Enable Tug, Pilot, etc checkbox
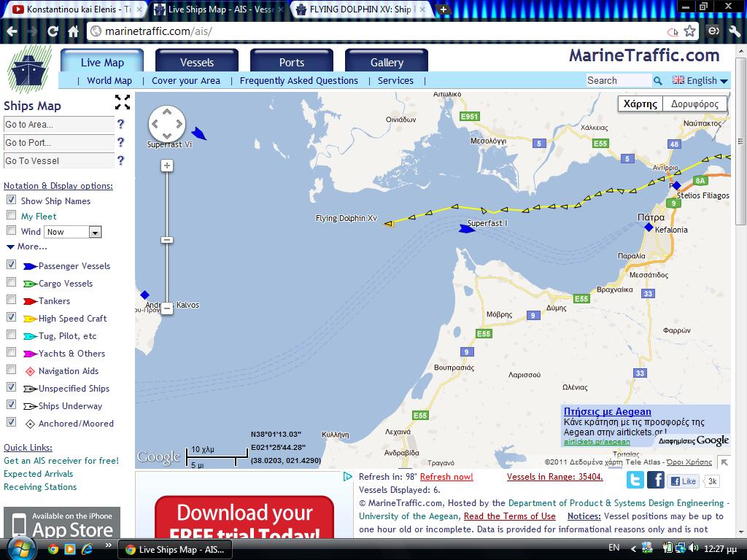The image size is (747, 560). (12, 334)
